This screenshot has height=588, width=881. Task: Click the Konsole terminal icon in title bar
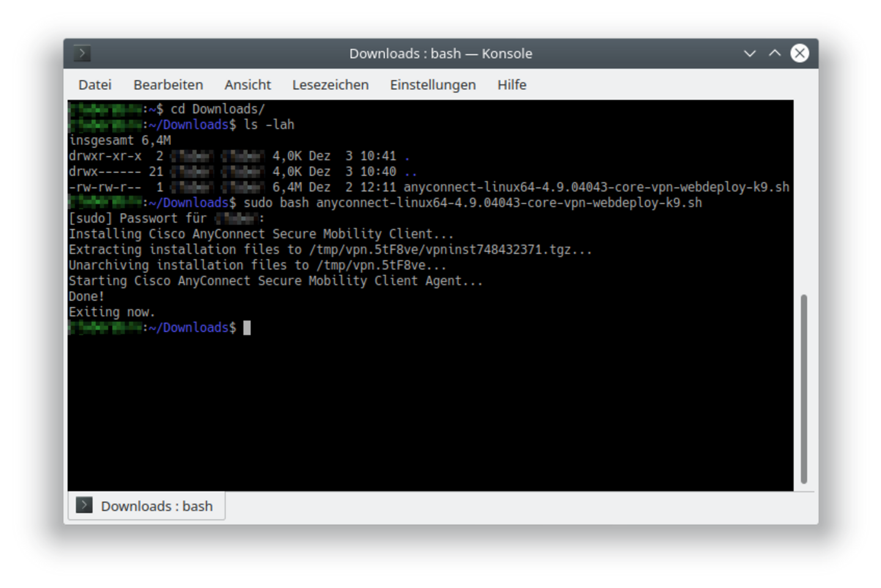coord(82,53)
